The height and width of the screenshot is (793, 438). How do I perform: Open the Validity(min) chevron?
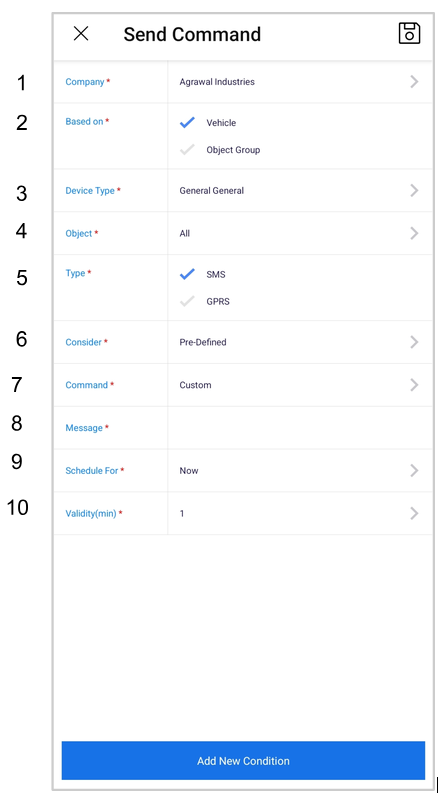click(x=414, y=513)
